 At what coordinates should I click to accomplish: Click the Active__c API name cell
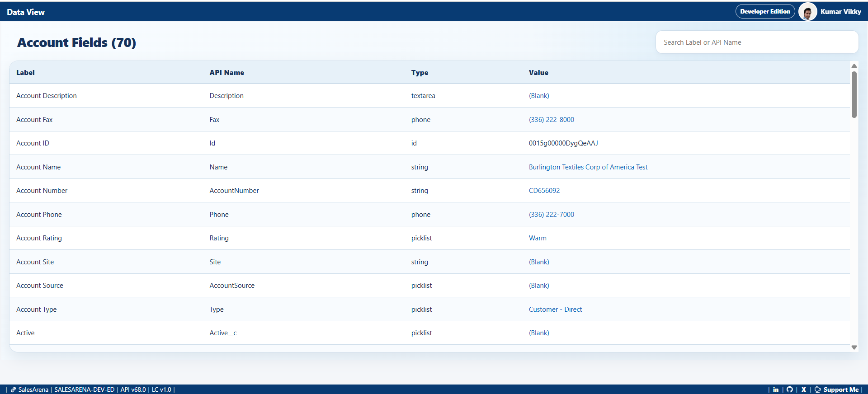(x=223, y=333)
